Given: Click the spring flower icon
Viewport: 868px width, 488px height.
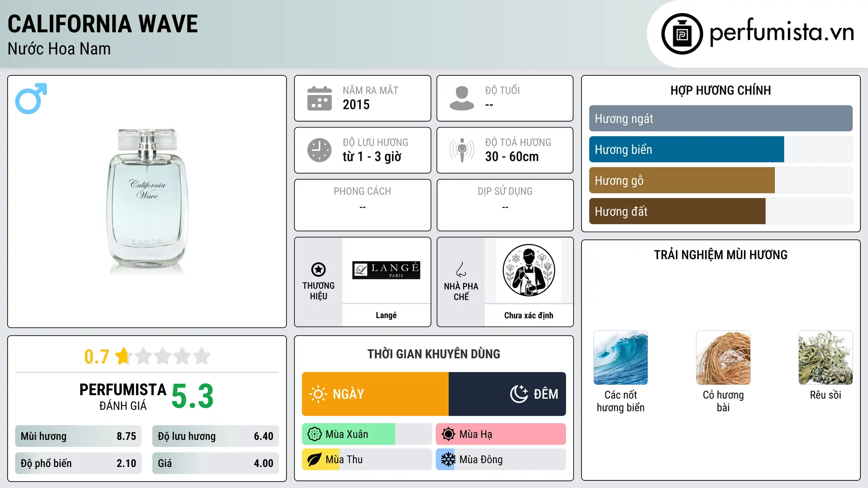Looking at the screenshot, I should click(x=314, y=434).
